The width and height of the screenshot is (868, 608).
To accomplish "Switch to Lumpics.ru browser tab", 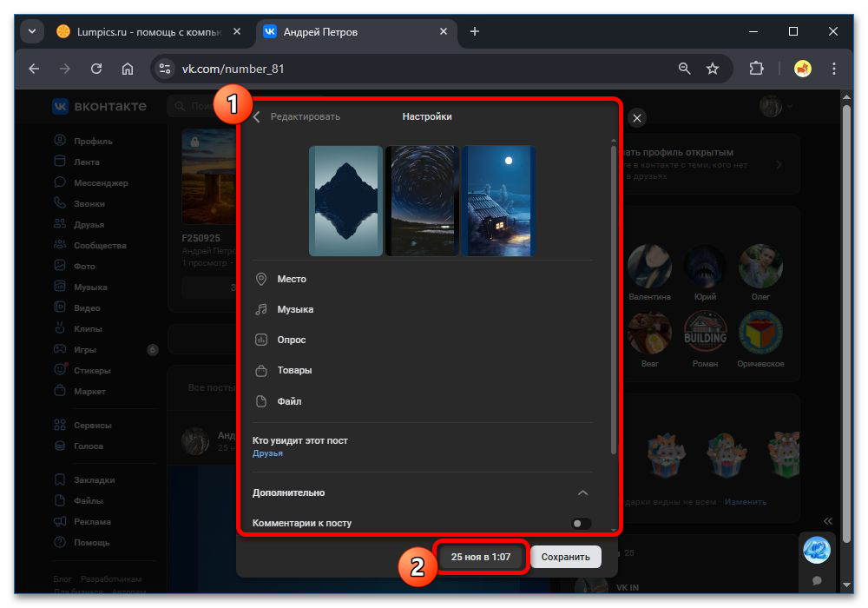I will pos(148,32).
